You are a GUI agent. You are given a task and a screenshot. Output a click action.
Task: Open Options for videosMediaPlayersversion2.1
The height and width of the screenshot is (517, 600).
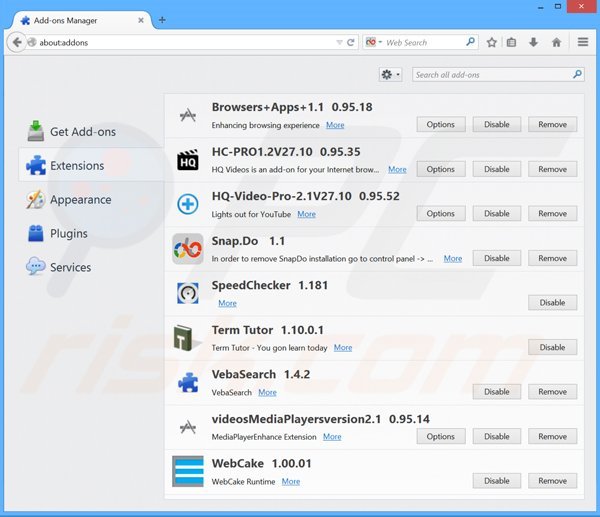click(x=441, y=436)
